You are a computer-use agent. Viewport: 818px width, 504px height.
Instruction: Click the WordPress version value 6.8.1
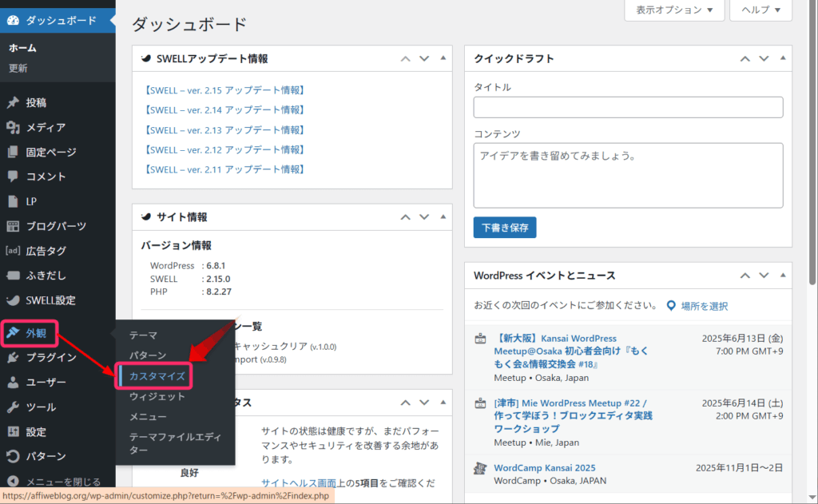point(216,265)
